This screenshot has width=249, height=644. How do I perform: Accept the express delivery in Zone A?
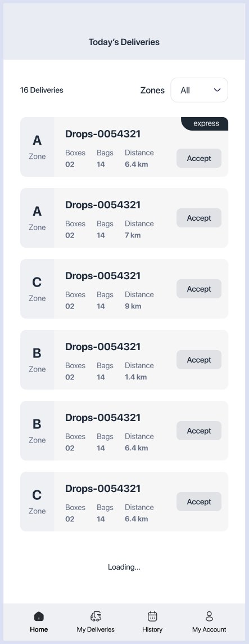199,158
